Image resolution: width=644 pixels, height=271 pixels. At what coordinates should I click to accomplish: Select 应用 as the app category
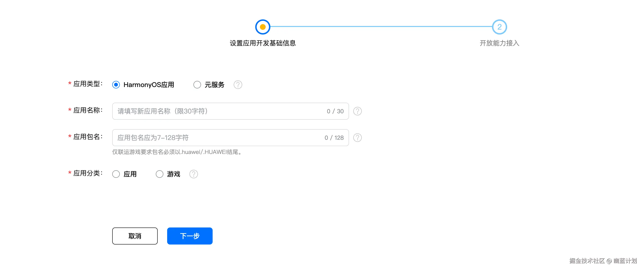[x=116, y=174]
